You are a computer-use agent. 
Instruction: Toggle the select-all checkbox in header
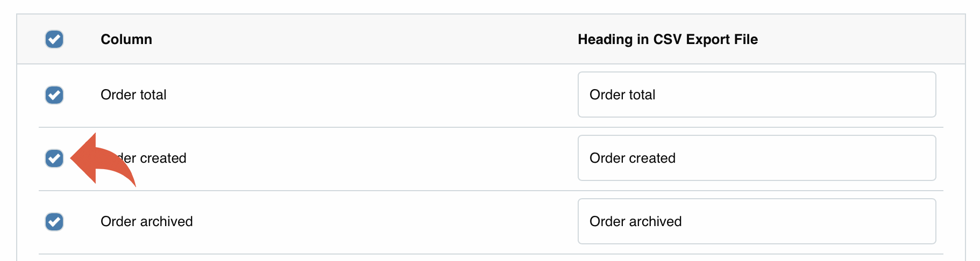[x=54, y=39]
